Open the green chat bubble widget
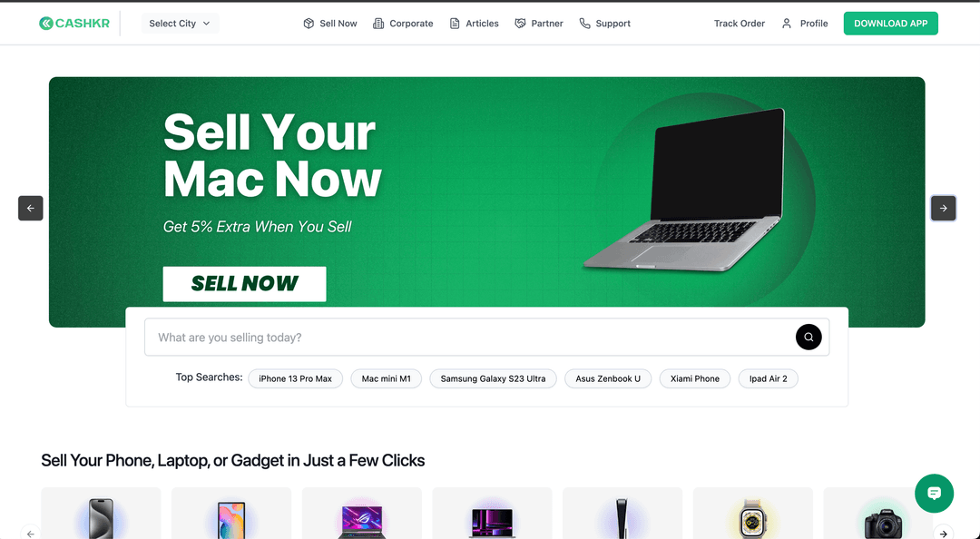The width and height of the screenshot is (980, 539). pos(934,494)
